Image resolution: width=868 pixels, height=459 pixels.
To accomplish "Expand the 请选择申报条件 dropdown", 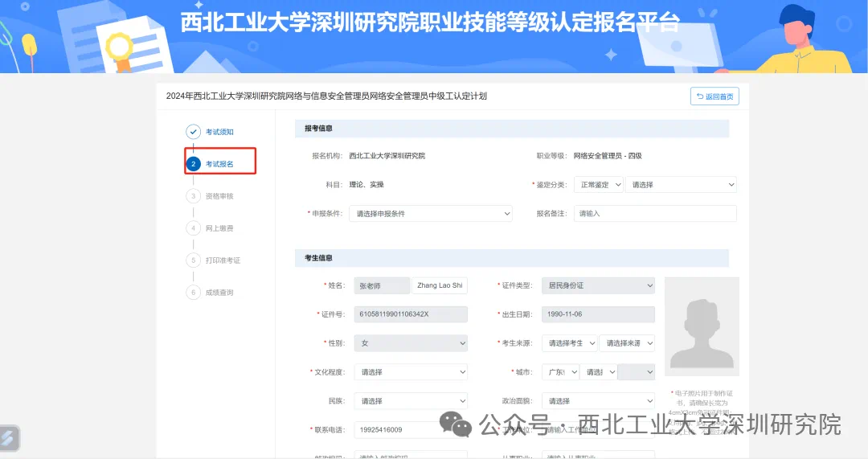I will coord(431,214).
